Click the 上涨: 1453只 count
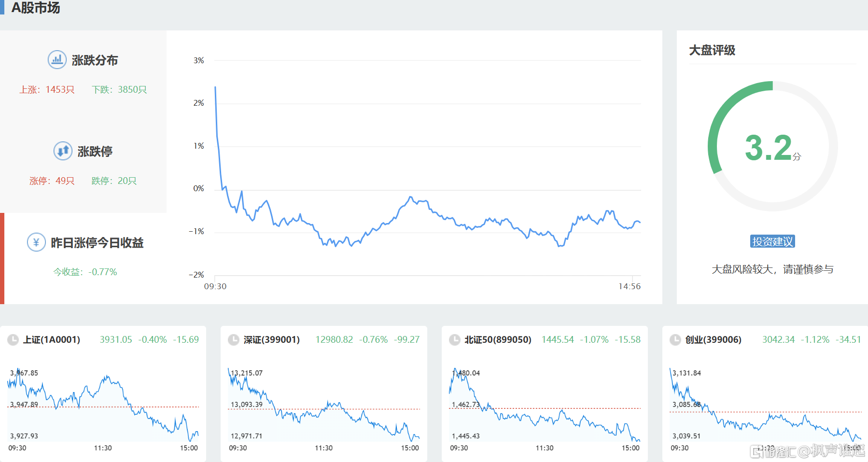The height and width of the screenshot is (462, 868). click(x=47, y=90)
